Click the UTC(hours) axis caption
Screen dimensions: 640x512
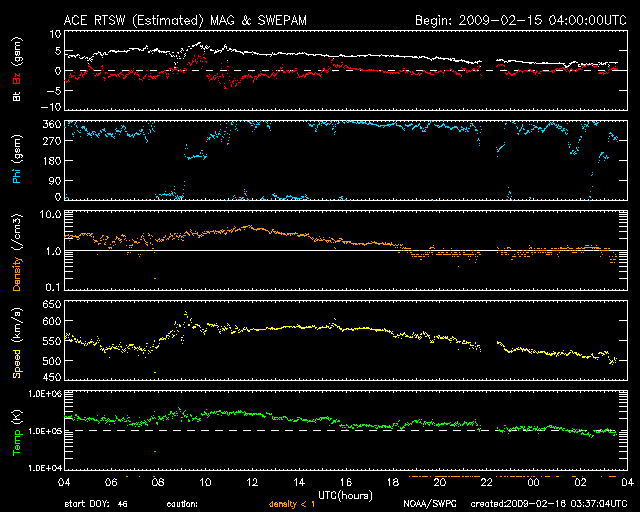pos(346,494)
